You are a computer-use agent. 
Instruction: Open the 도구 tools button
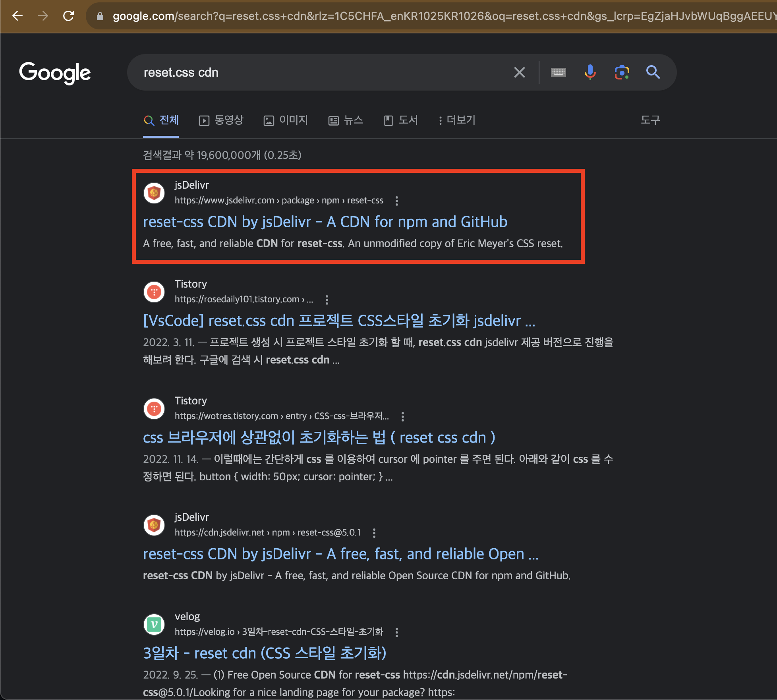[x=650, y=120]
